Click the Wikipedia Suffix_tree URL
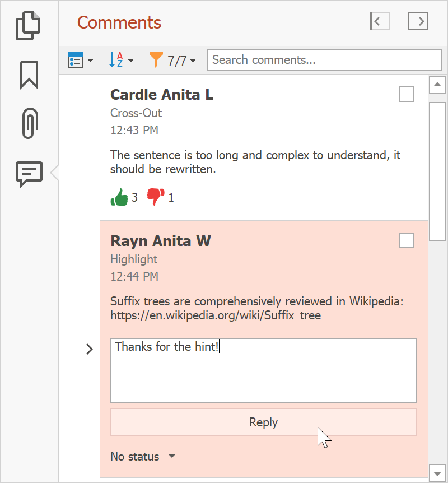 click(216, 315)
